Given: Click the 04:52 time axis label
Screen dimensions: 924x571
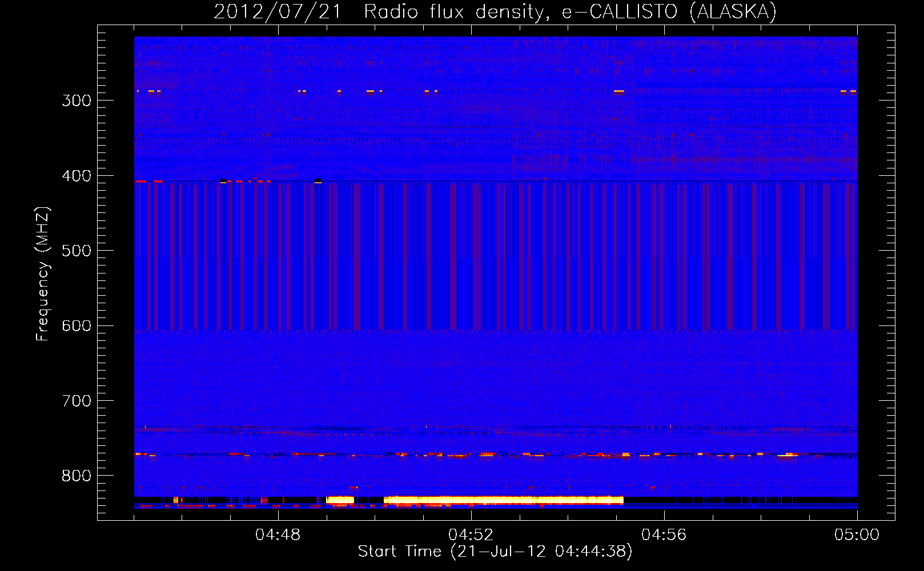Looking at the screenshot, I should [471, 535].
